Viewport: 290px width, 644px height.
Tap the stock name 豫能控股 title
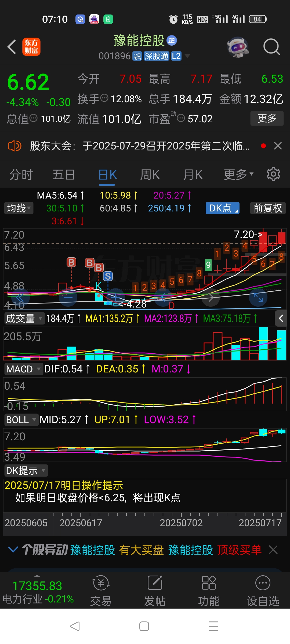[x=139, y=41]
